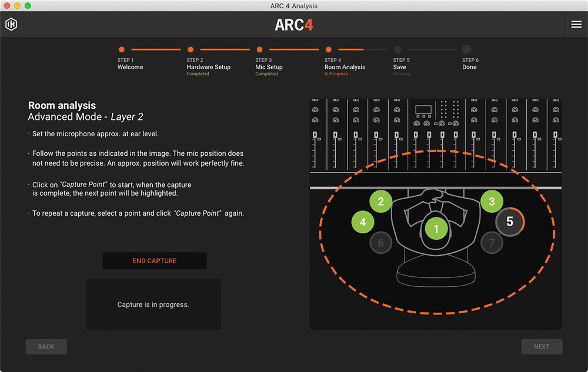
Task: Click the IK Multimedia logo icon
Action: click(x=11, y=24)
